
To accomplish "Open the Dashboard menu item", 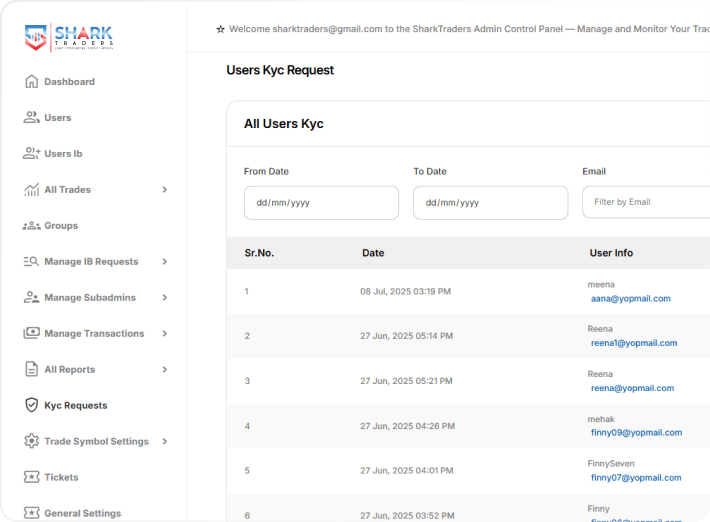I will pyautogui.click(x=69, y=82).
